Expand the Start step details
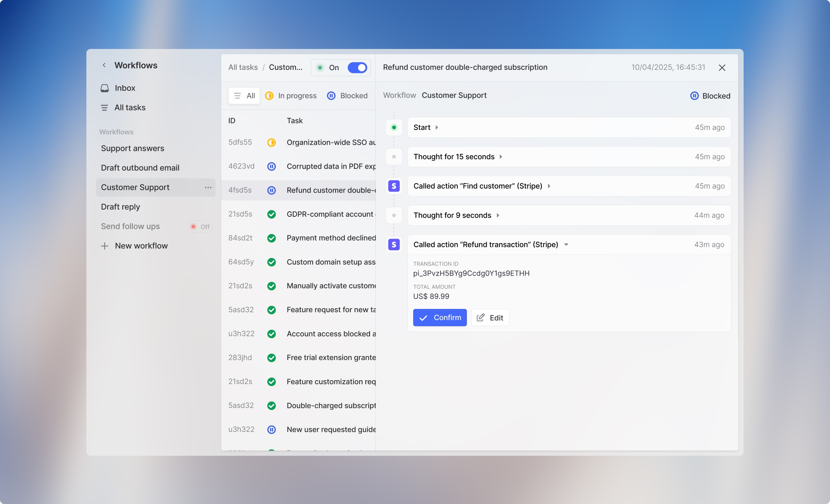Image resolution: width=830 pixels, height=504 pixels. [x=437, y=127]
